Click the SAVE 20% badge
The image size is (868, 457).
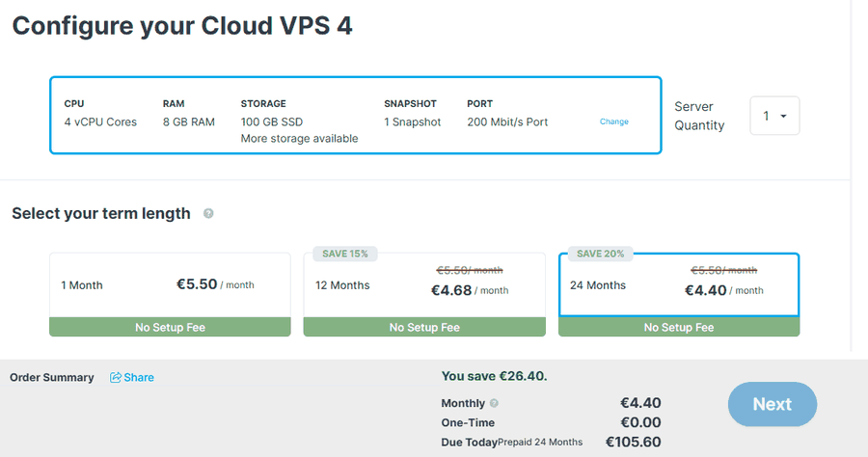(600, 254)
